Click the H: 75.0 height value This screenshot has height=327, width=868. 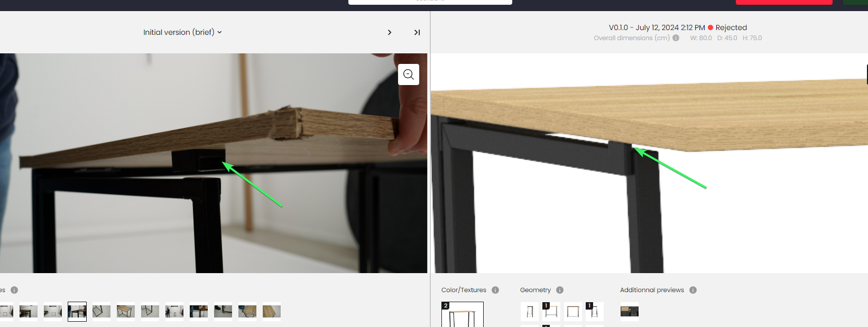click(752, 38)
